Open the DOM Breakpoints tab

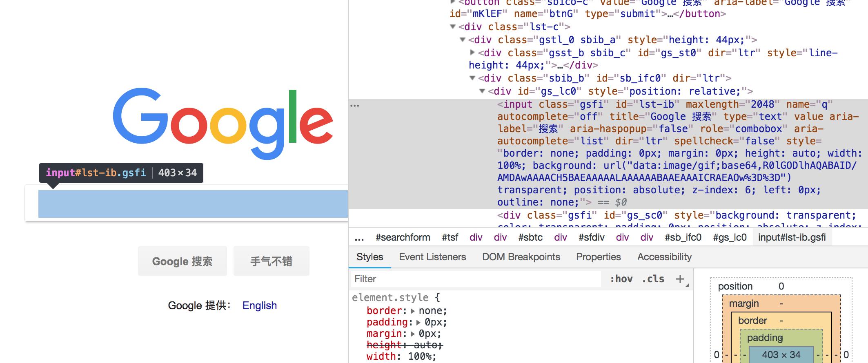coord(521,257)
